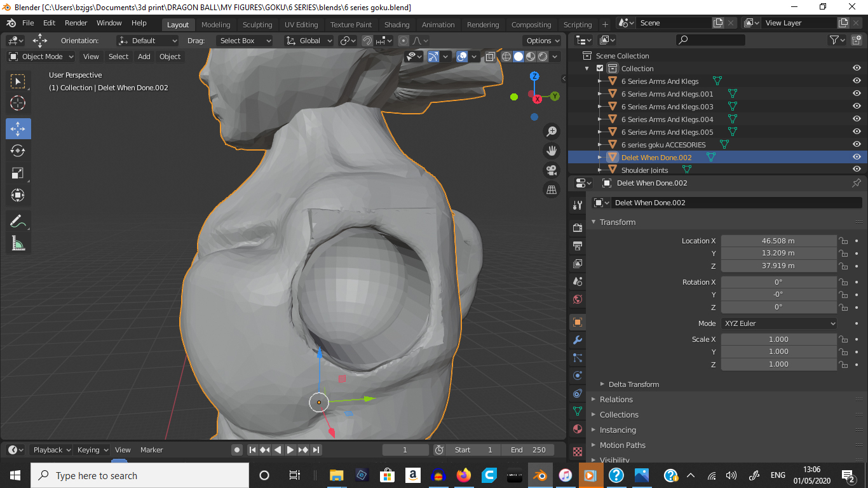Viewport: 868px width, 488px height.
Task: Click the Scale X value field
Action: point(778,339)
